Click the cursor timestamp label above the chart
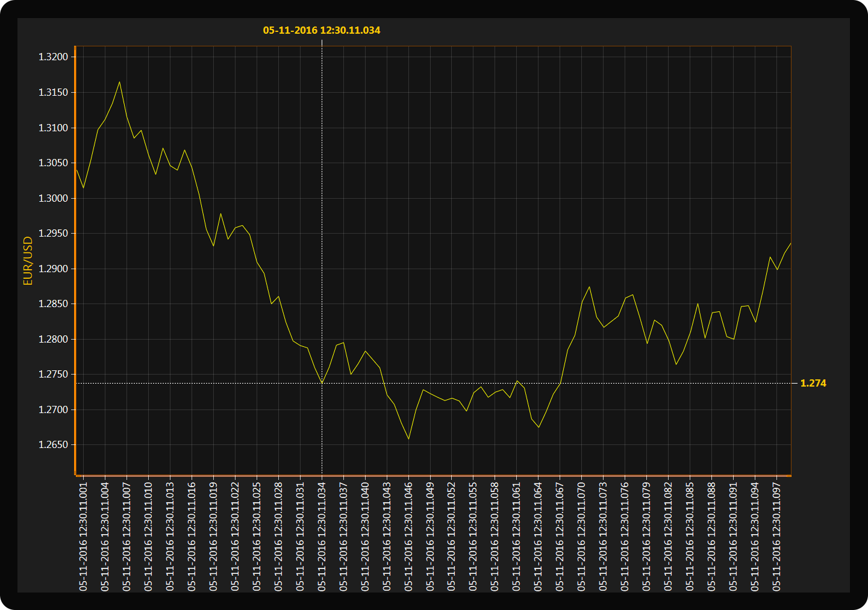The height and width of the screenshot is (610, 868). (x=322, y=30)
